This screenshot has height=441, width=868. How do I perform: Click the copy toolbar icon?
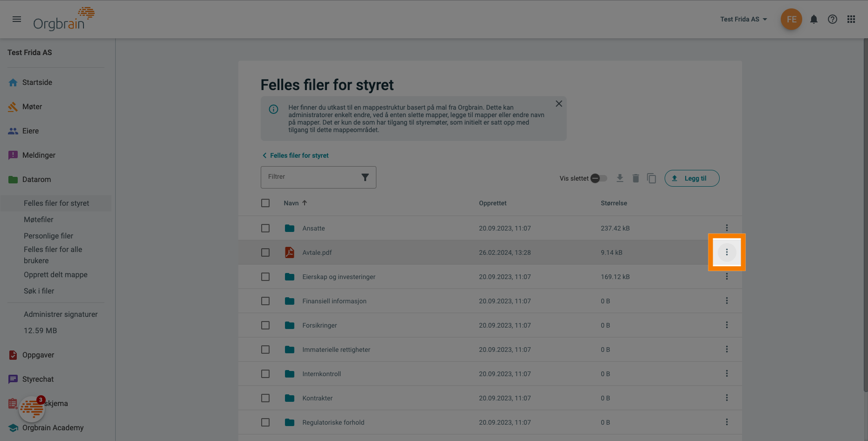652,178
